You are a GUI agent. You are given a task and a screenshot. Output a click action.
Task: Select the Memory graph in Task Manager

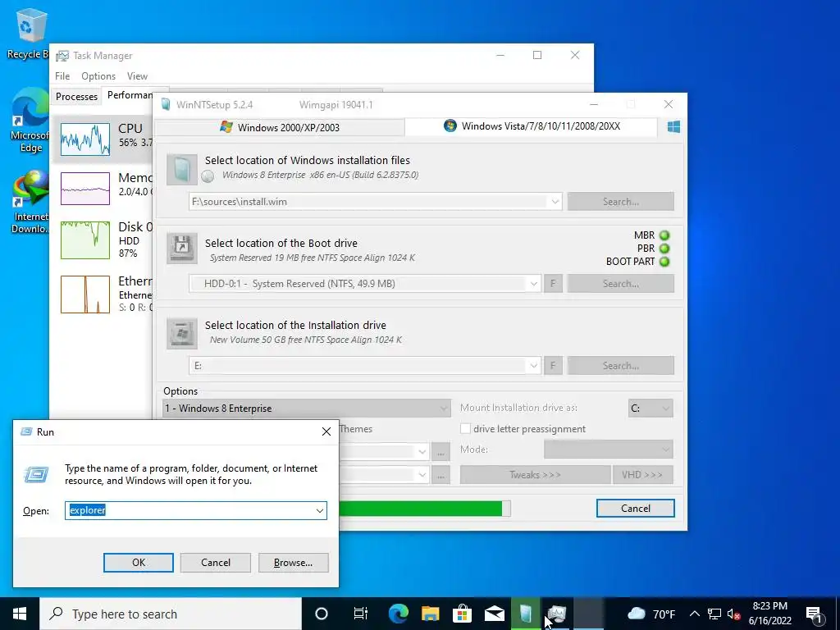point(85,189)
